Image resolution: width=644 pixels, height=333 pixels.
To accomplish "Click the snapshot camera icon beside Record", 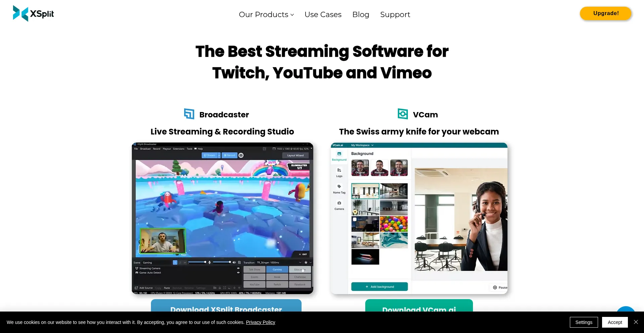I will coord(241,156).
